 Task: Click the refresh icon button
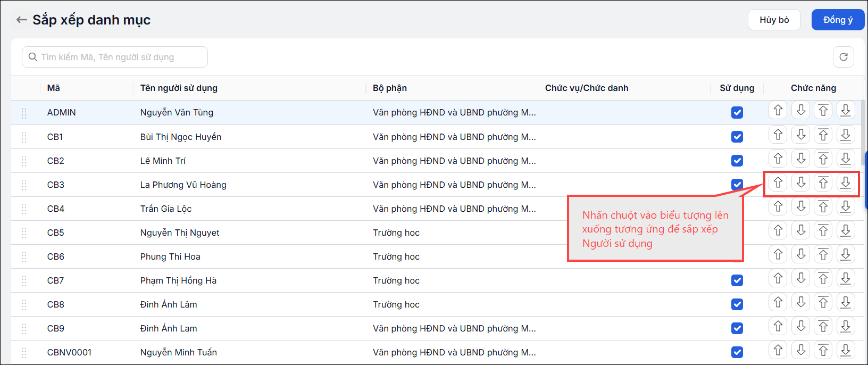pyautogui.click(x=844, y=57)
